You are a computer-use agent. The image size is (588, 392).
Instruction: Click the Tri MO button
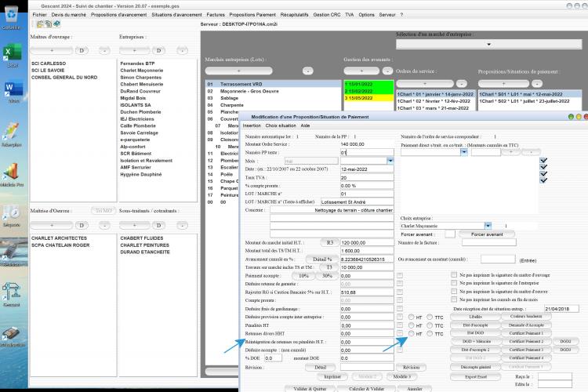[103, 211]
